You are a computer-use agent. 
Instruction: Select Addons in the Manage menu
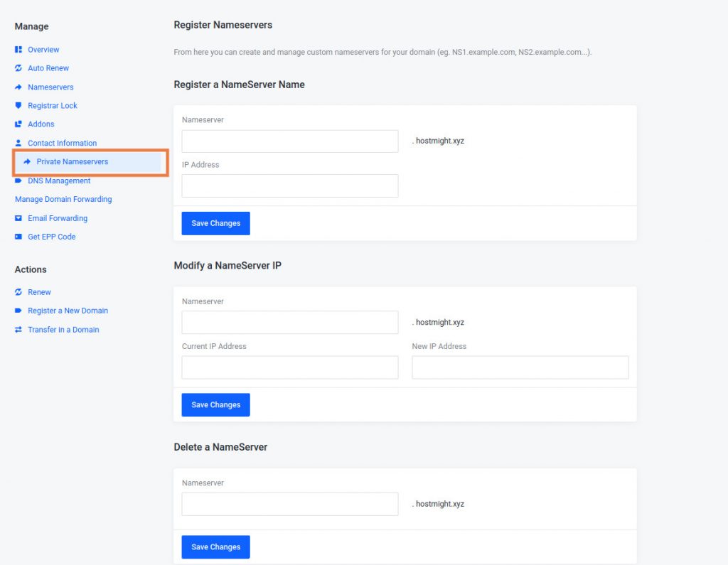pos(41,124)
